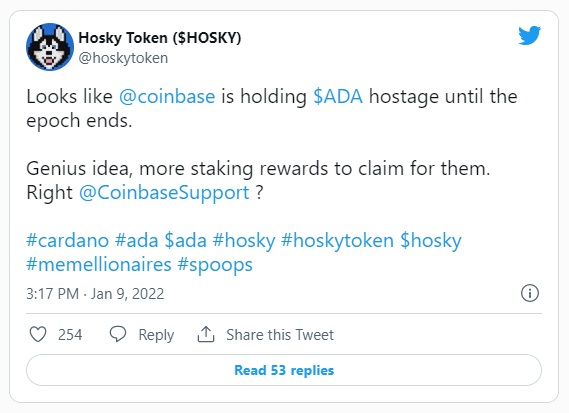Click the Read 53 replies button
Image resolution: width=569 pixels, height=413 pixels.
click(x=284, y=370)
